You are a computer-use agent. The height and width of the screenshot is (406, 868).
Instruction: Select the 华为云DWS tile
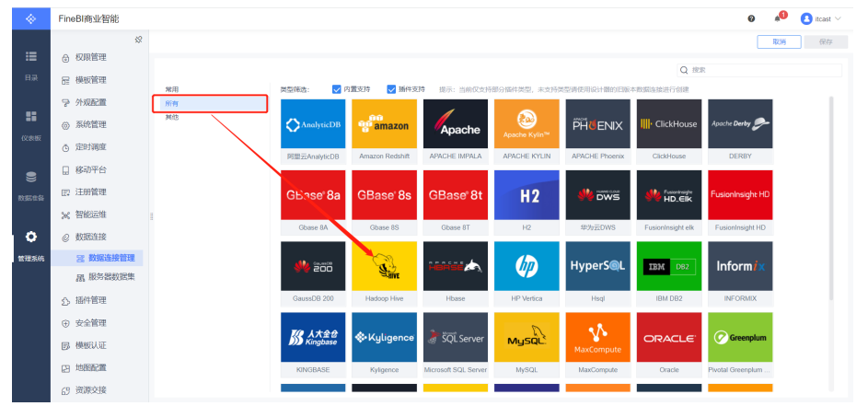598,203
